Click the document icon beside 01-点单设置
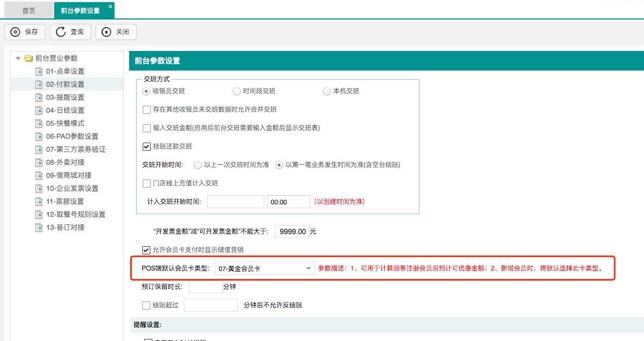The height and width of the screenshot is (341, 644). pyautogui.click(x=39, y=72)
